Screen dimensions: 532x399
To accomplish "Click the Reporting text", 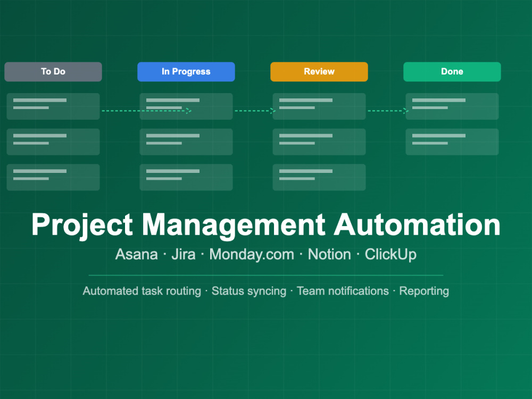I will click(x=424, y=291).
